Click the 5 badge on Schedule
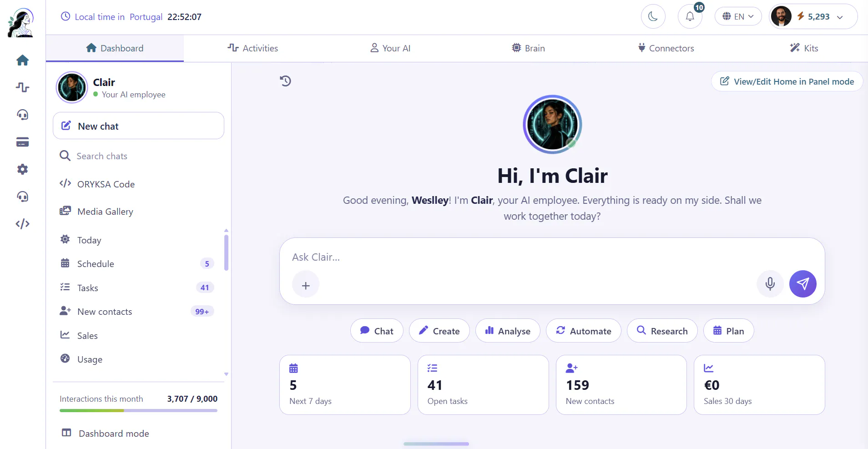Viewport: 868px width, 449px height. tap(207, 264)
